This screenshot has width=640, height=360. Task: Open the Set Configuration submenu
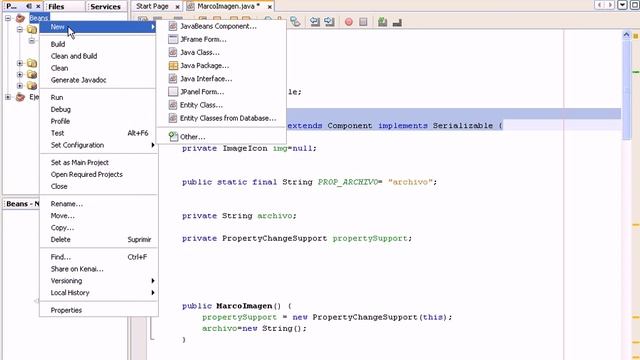[98, 145]
